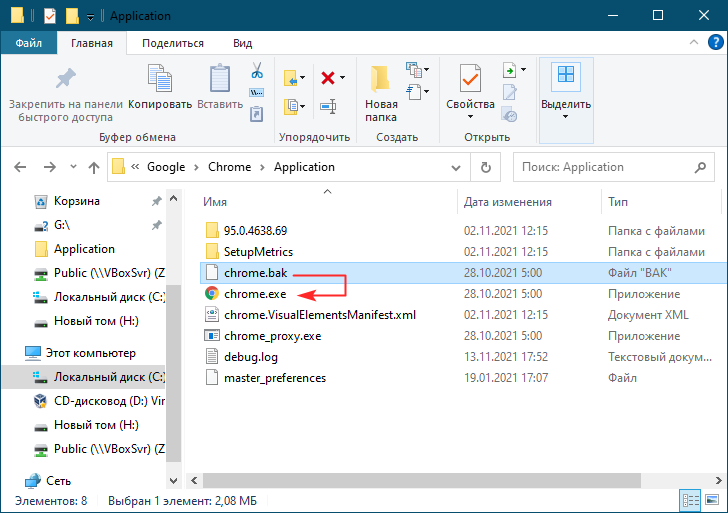Click the Копировать copy icon
Image resolution: width=728 pixels, height=513 pixels.
tap(160, 78)
